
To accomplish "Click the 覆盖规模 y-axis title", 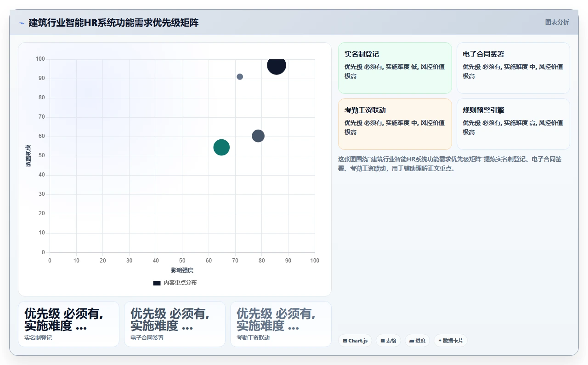I will coord(28,156).
